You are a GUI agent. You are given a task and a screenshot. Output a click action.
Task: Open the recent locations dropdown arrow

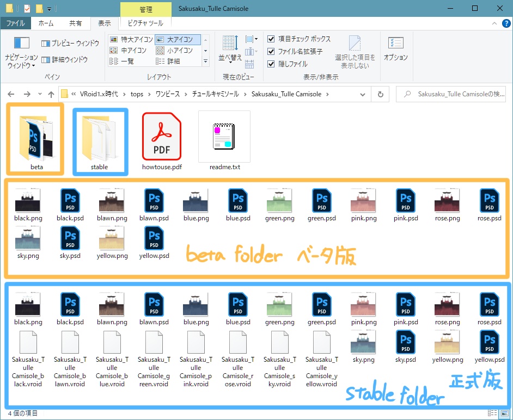click(40, 94)
